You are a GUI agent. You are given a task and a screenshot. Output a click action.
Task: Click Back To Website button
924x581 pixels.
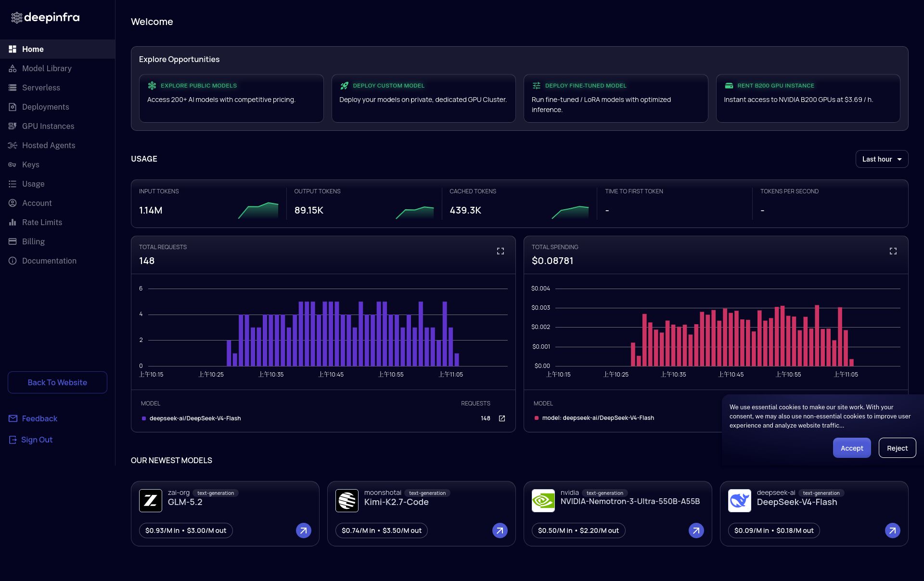click(x=57, y=382)
